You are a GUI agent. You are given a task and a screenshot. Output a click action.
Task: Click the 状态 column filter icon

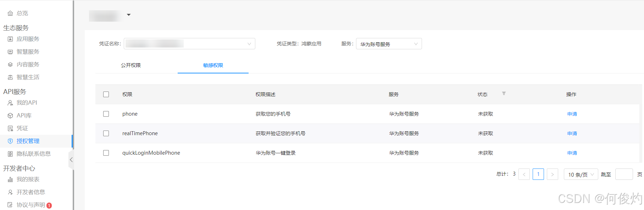tap(504, 93)
